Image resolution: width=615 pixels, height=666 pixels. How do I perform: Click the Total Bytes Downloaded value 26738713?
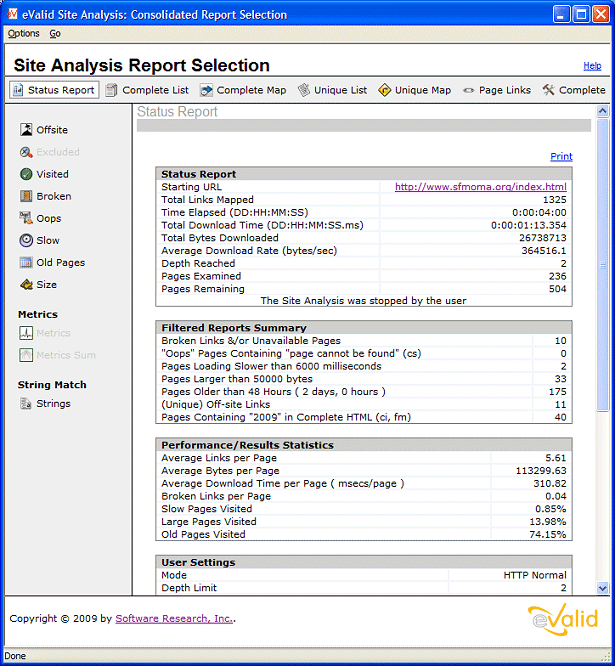click(542, 238)
